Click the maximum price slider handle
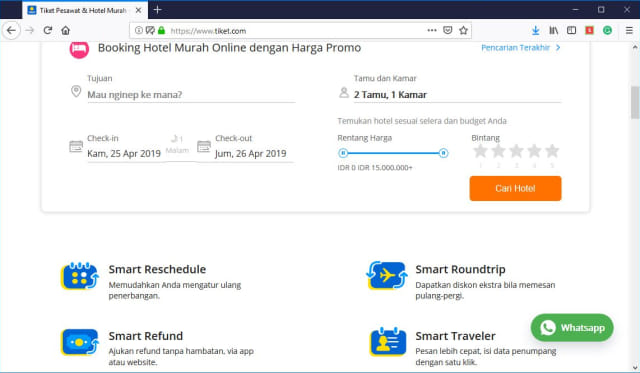 pyautogui.click(x=444, y=153)
